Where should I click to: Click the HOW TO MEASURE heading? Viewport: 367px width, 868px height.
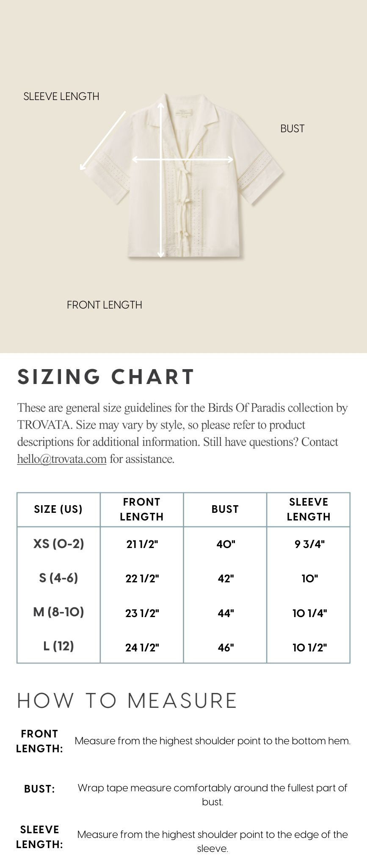tap(127, 700)
